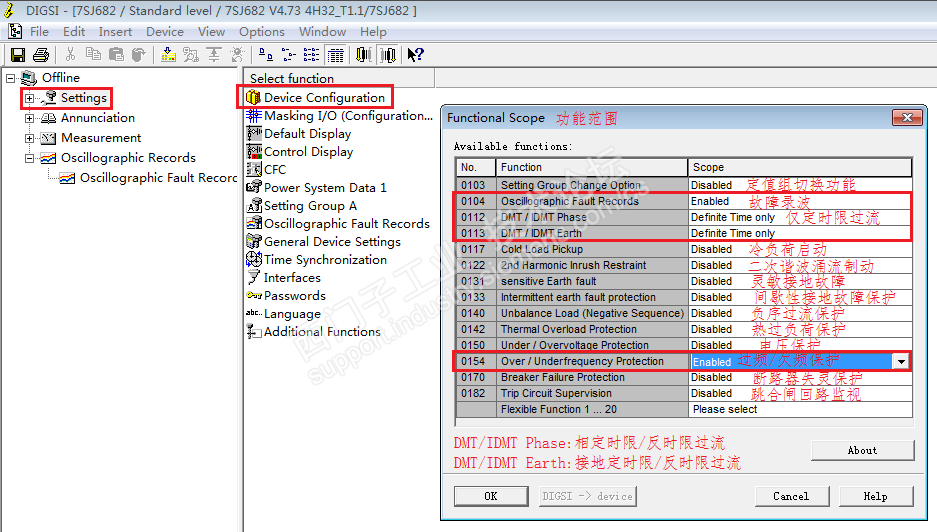Click the yellow download-arrow toolbar icon
Image resolution: width=937 pixels, height=532 pixels.
coord(169,55)
